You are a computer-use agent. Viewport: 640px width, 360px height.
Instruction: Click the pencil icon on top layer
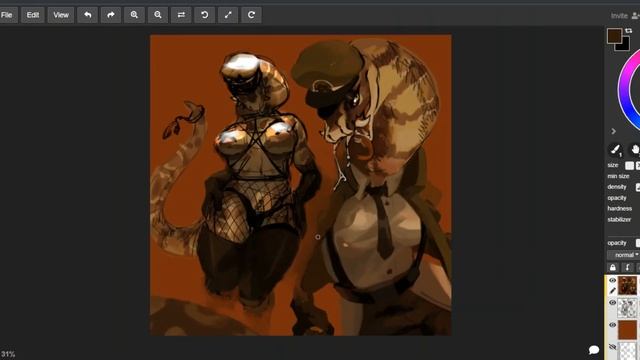[612, 291]
